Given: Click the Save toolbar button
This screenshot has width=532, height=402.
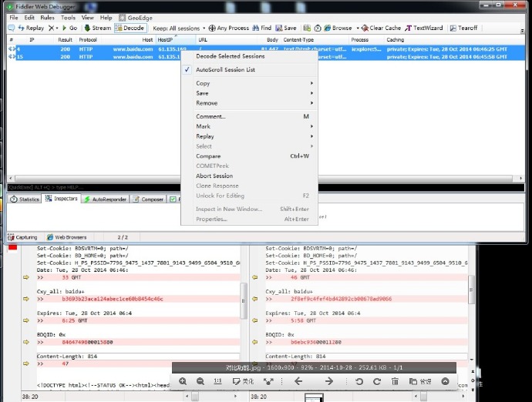Looking at the screenshot, I should 286,28.
